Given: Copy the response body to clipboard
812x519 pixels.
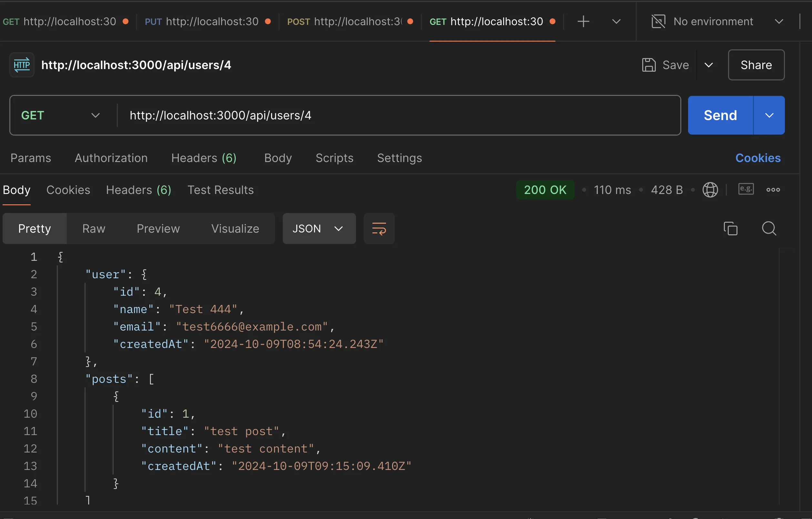Looking at the screenshot, I should coord(730,229).
